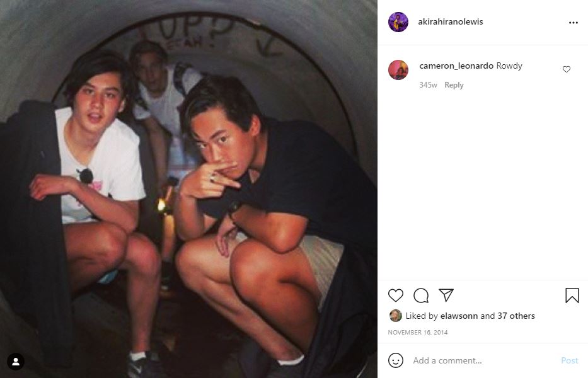Show tagged people icon on the photo
This screenshot has width=588, height=378.
coord(16,362)
